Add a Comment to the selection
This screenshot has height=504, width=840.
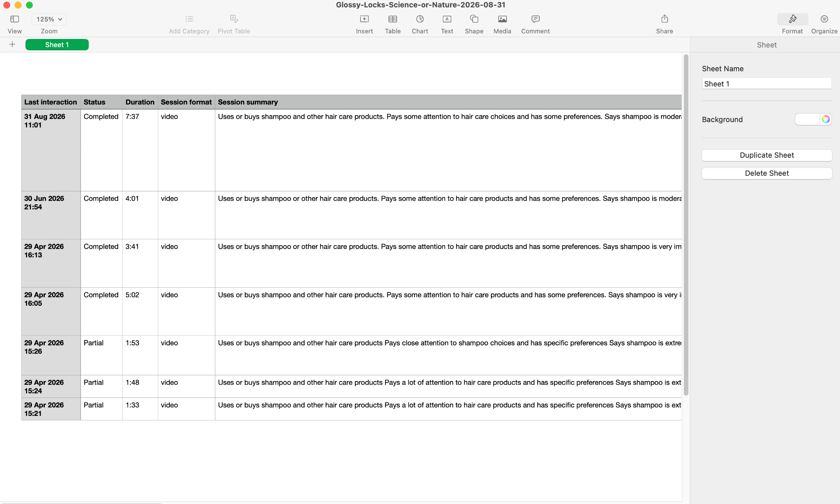pyautogui.click(x=535, y=19)
